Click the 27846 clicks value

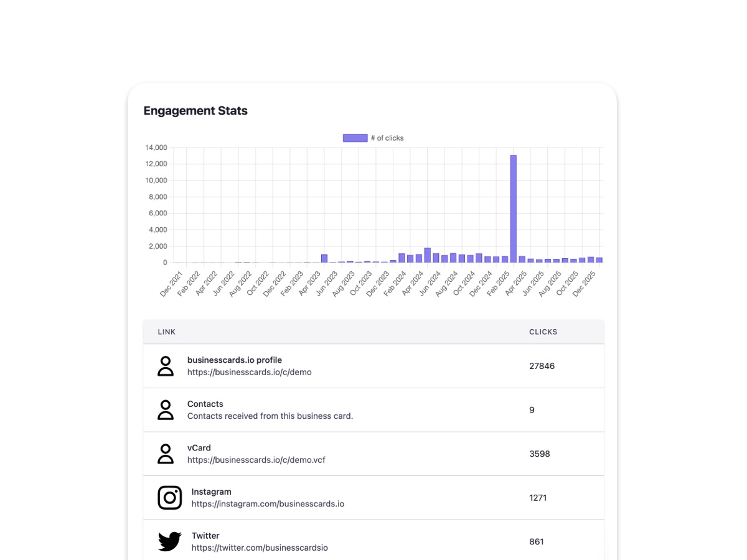(542, 366)
